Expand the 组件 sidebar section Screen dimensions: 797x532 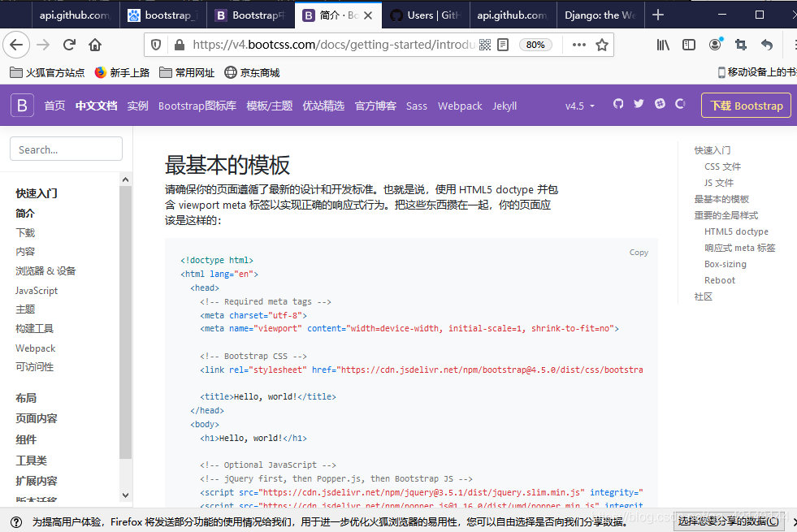pos(26,439)
